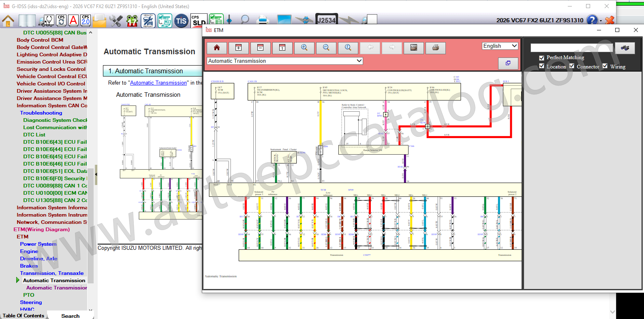644x319 pixels.
Task: Toggle the Perfect Matching checkbox
Action: 541,58
